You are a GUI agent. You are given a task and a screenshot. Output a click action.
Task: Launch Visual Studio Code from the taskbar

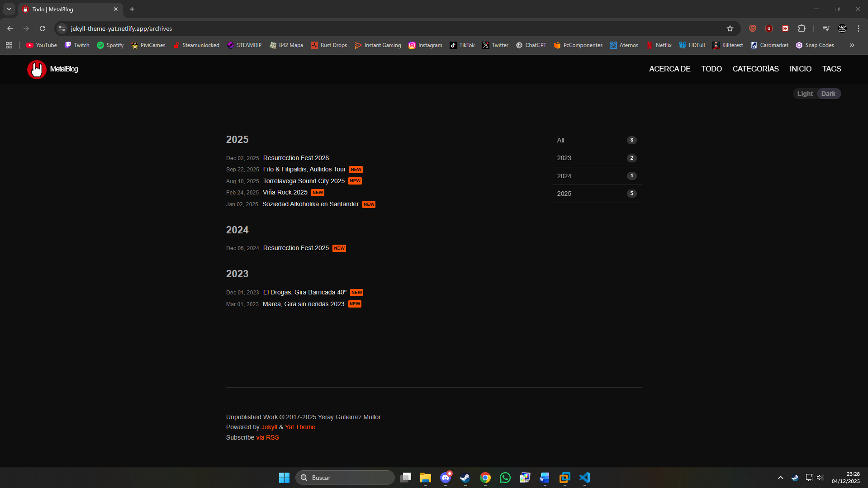(585, 478)
